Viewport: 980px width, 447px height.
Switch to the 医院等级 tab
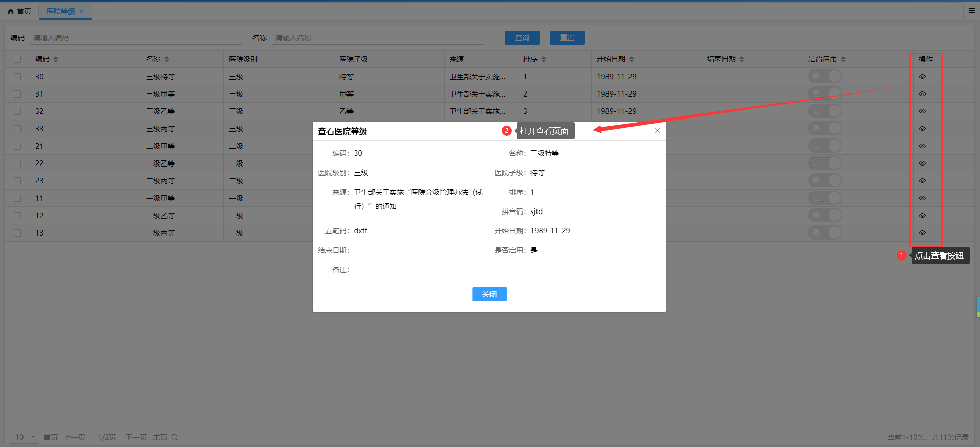[60, 11]
